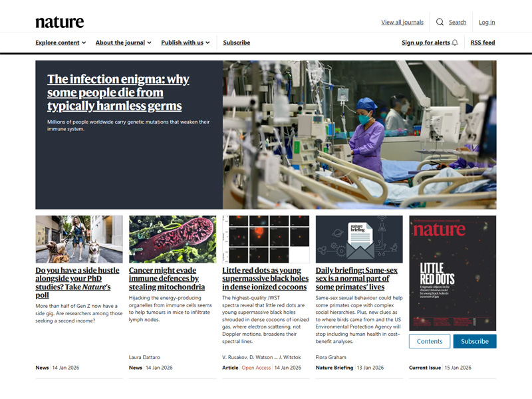Open the mitochondria illustration thumbnail
The width and height of the screenshot is (532, 399).
point(172,239)
